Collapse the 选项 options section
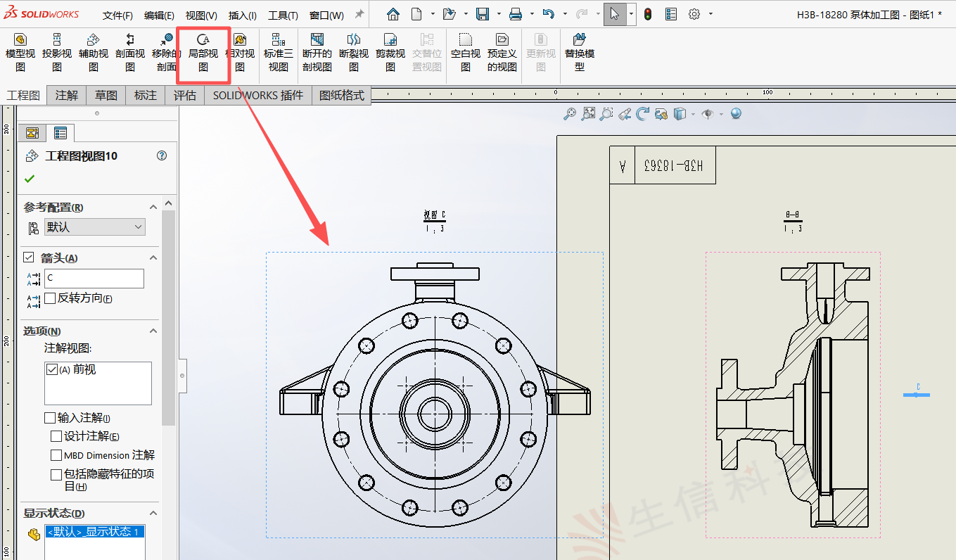The height and width of the screenshot is (560, 956). [153, 331]
